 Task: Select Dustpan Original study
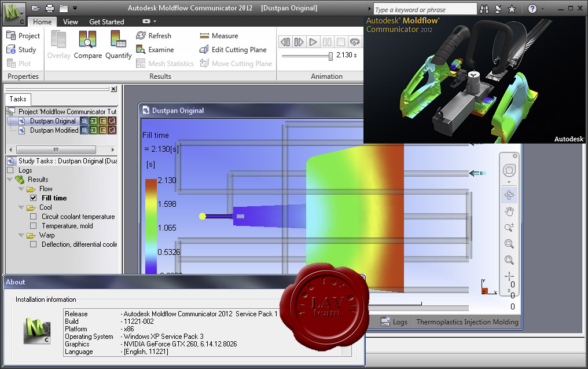[x=53, y=121]
